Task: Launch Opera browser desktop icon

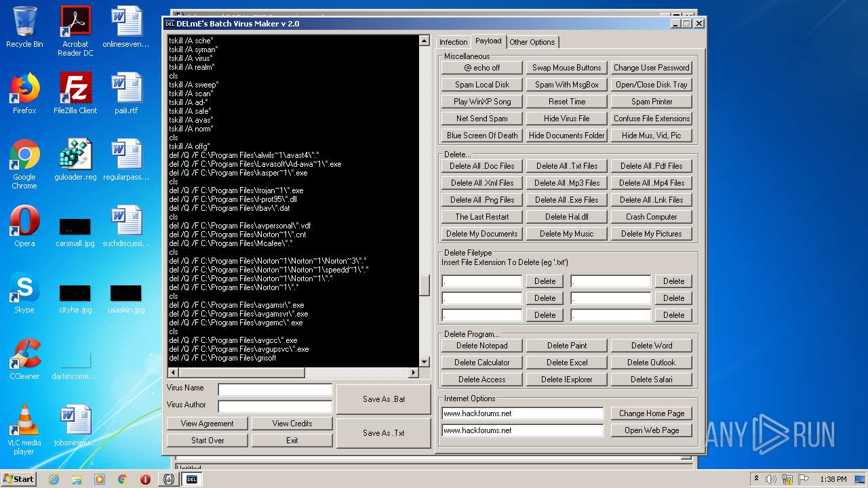Action: 24,226
